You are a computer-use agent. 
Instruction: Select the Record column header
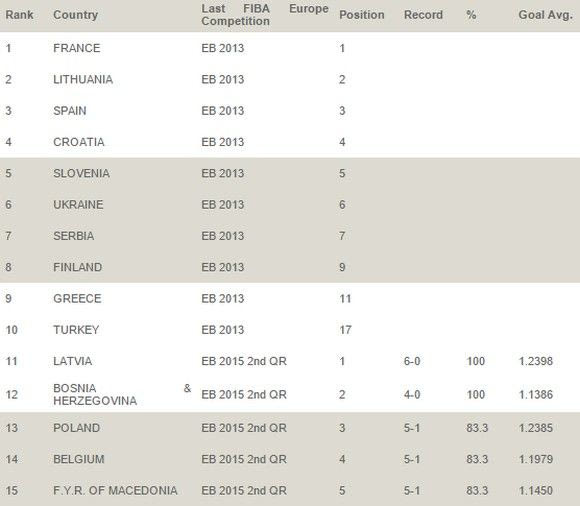[423, 15]
